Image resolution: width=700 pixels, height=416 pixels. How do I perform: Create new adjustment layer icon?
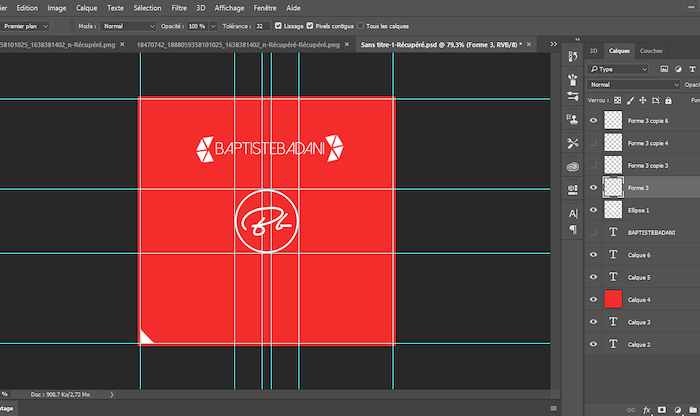click(678, 410)
